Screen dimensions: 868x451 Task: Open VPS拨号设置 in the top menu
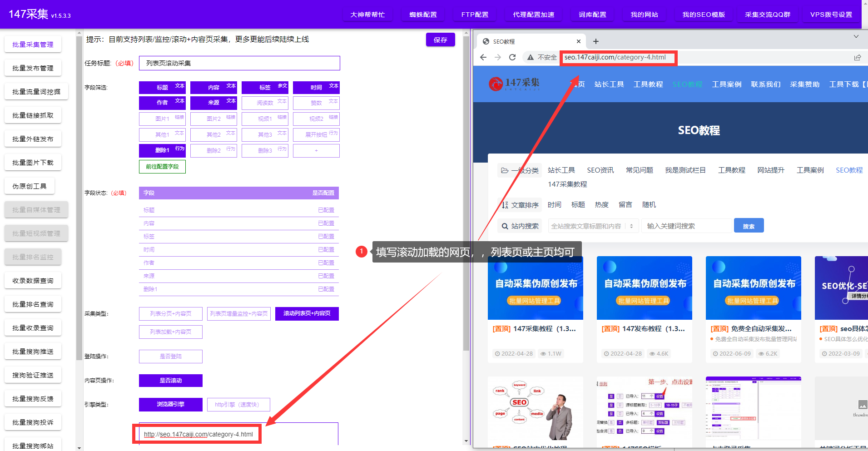pyautogui.click(x=831, y=15)
